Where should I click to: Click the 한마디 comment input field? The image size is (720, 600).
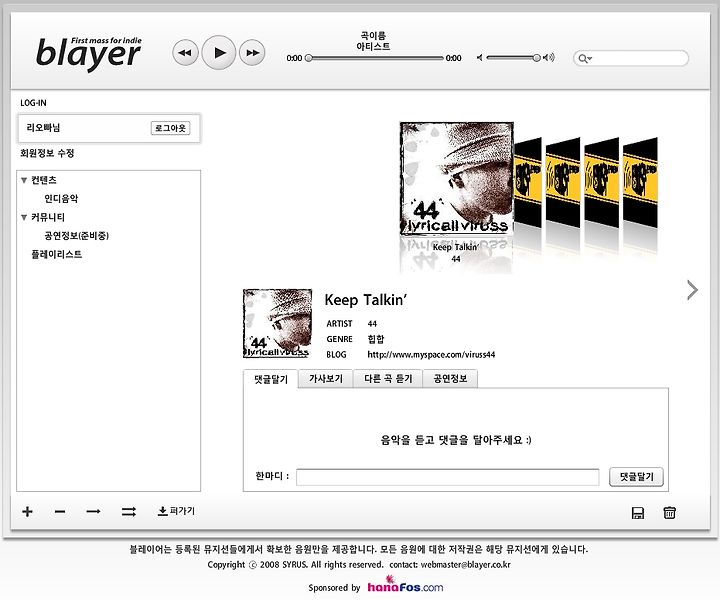click(x=448, y=477)
